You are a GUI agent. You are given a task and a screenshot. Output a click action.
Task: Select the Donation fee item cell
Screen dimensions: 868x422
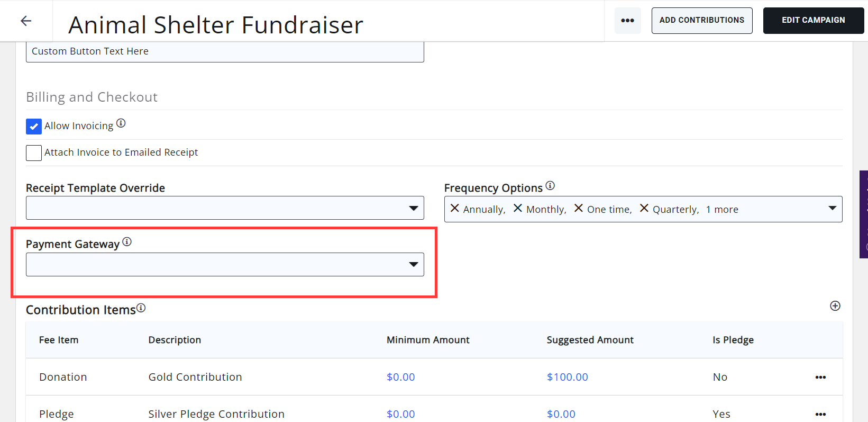[63, 377]
